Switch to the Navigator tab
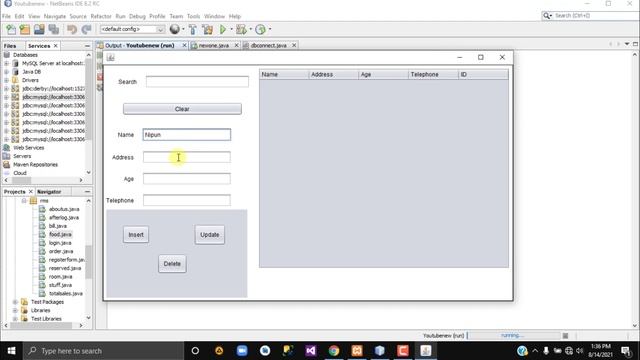 (49, 191)
